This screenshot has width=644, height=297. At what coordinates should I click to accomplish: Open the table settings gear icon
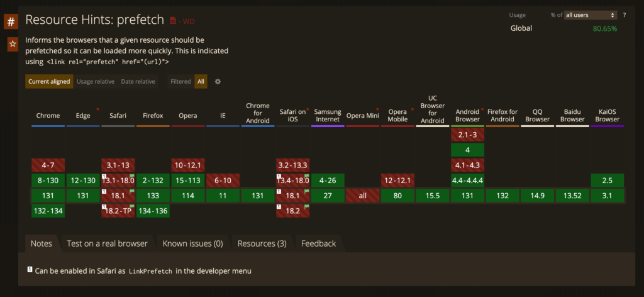click(x=218, y=82)
